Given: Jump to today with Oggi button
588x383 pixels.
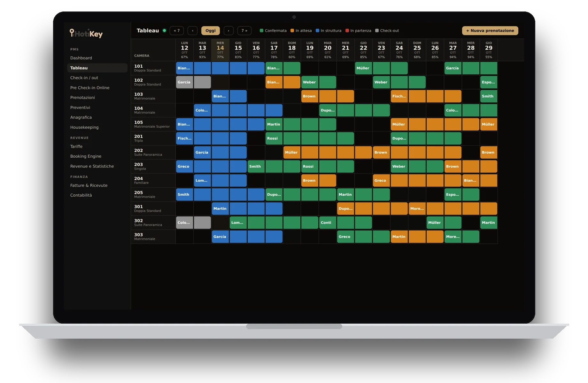Looking at the screenshot, I should tap(211, 31).
